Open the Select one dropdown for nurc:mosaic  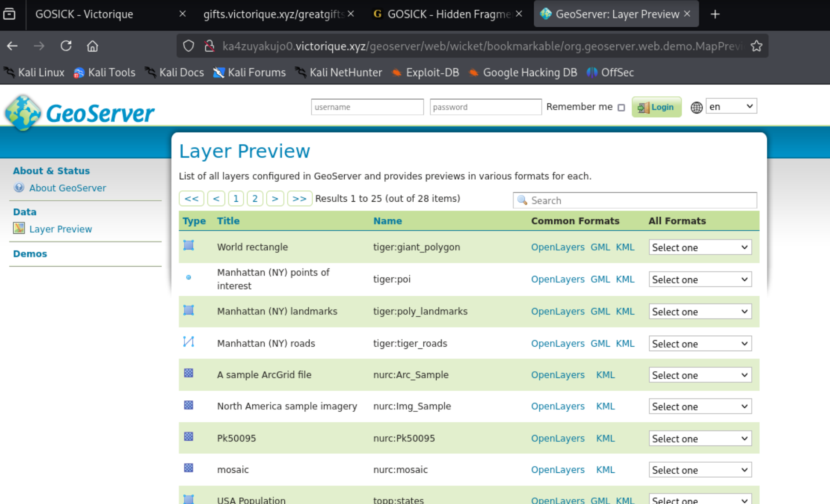click(x=700, y=470)
